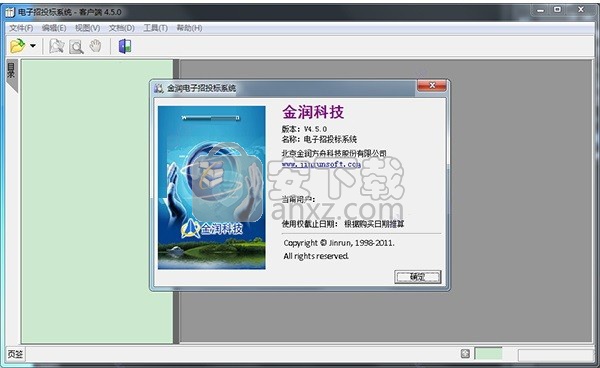Screen dimensions: 600x368
Task: Select the hand pan tool
Action: click(95, 46)
